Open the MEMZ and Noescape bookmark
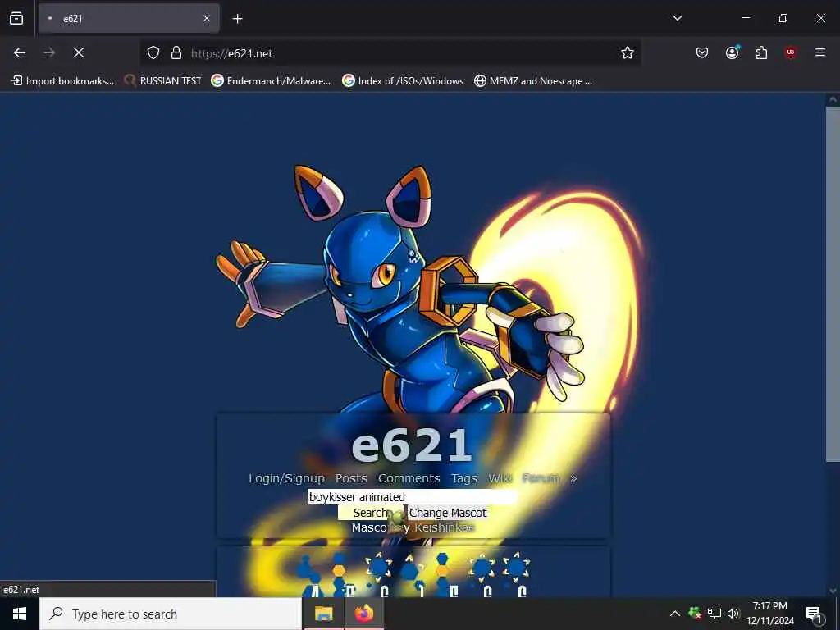 pos(533,81)
